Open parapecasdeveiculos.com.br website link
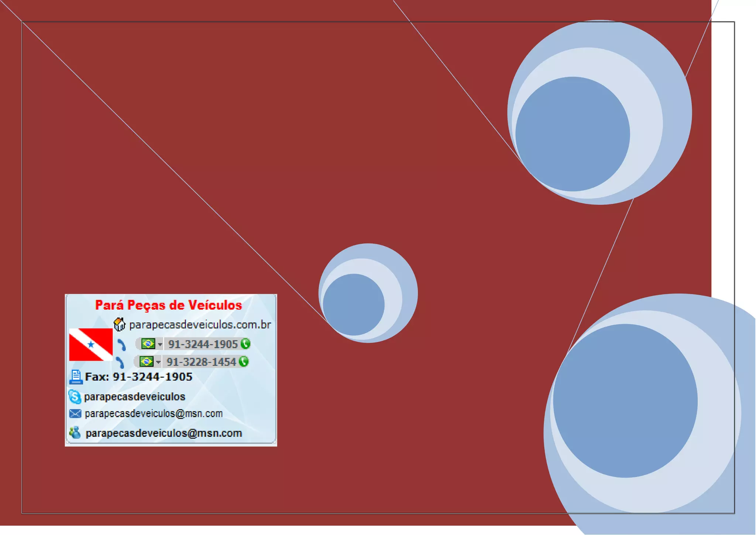The height and width of the screenshot is (535, 756). 200,325
